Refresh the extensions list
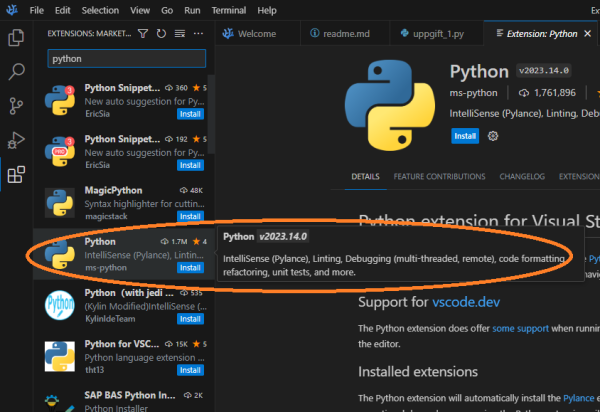 pyautogui.click(x=162, y=34)
